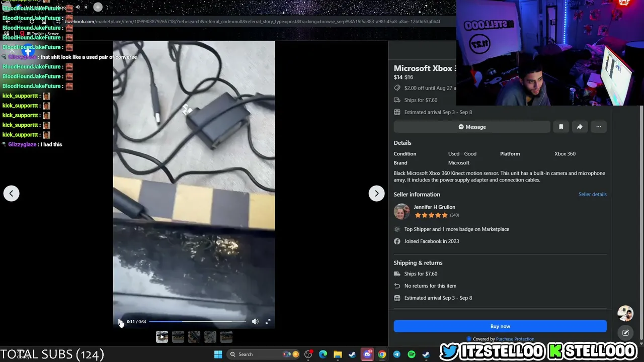This screenshot has height=362, width=644.
Task: Click the Microsoft brand value
Action: point(459,163)
